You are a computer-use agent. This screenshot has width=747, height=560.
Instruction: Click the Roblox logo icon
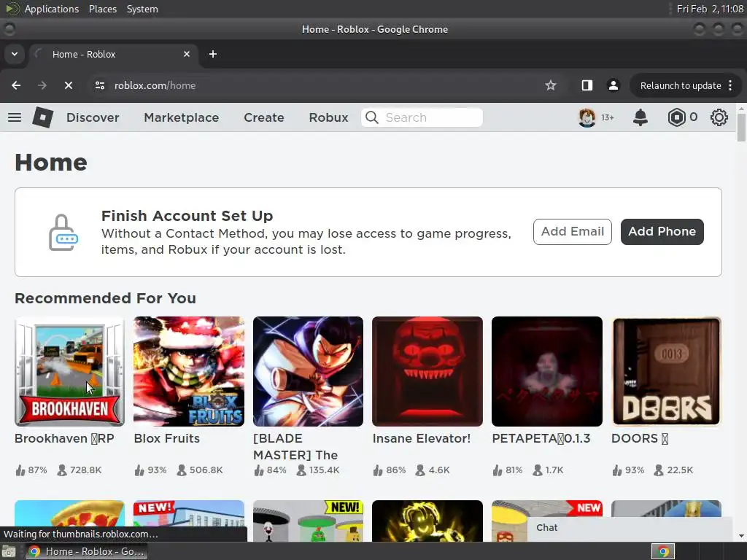(x=42, y=117)
